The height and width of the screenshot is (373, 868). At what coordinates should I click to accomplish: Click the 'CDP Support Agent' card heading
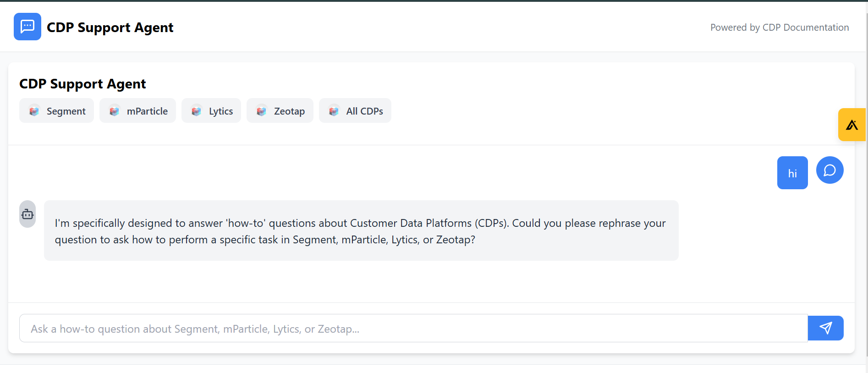82,84
